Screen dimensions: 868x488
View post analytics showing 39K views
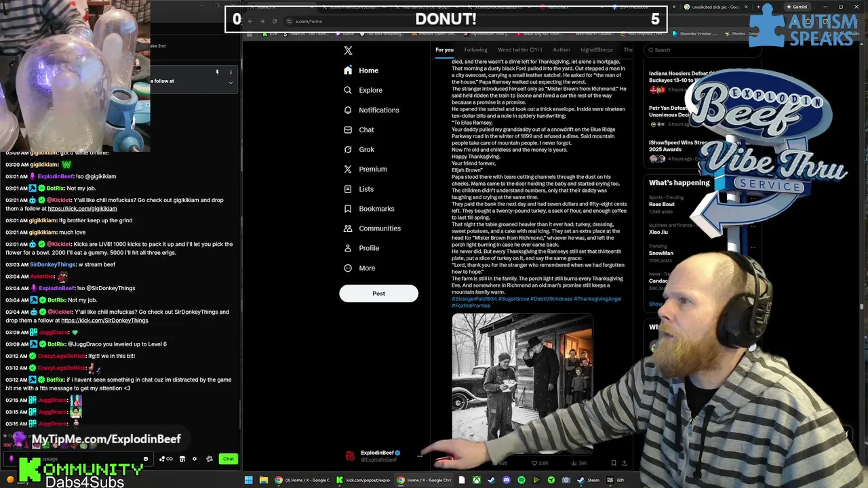578,464
